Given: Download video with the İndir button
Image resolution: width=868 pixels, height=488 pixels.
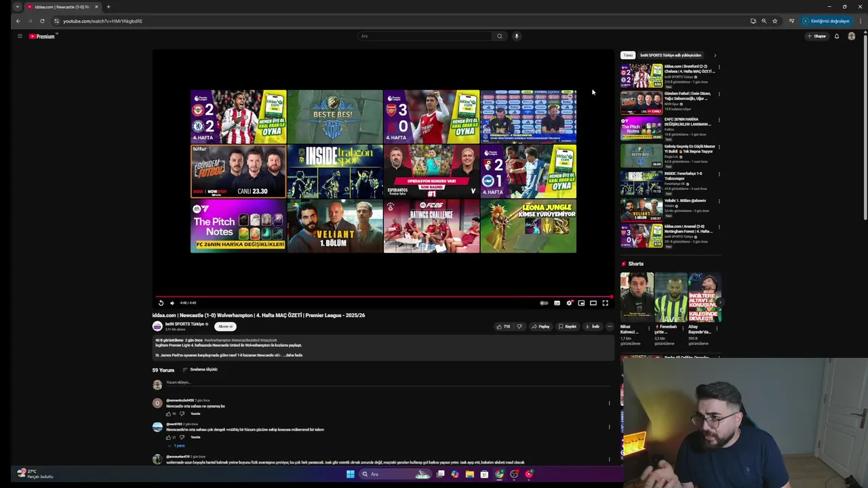Looking at the screenshot, I should [x=593, y=327].
